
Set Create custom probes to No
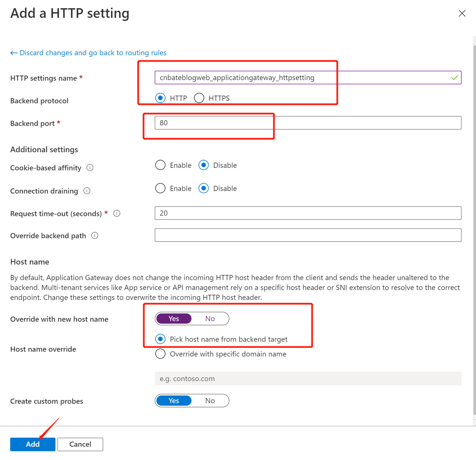click(210, 401)
